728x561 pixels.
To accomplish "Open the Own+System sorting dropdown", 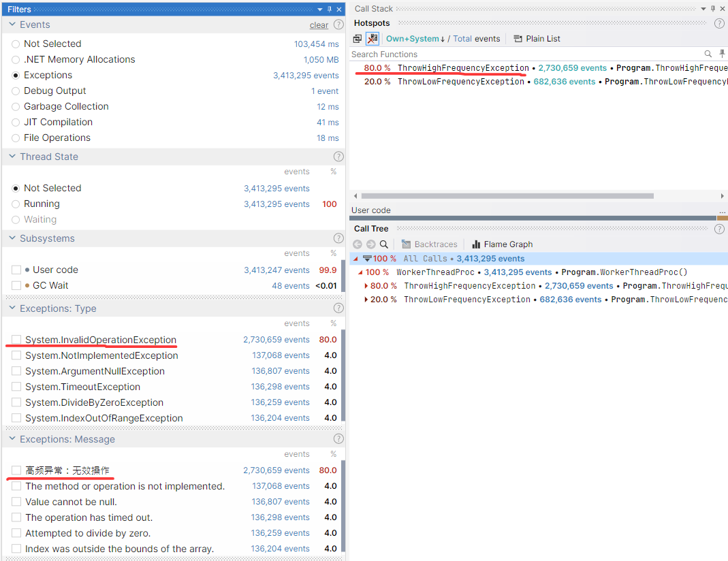I will click(415, 39).
